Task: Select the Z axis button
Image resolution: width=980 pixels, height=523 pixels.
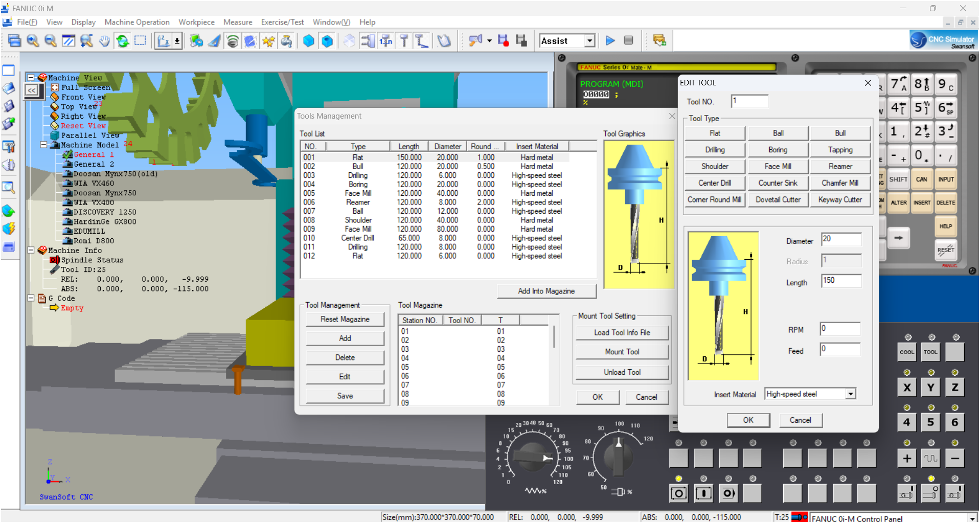Action: (954, 387)
